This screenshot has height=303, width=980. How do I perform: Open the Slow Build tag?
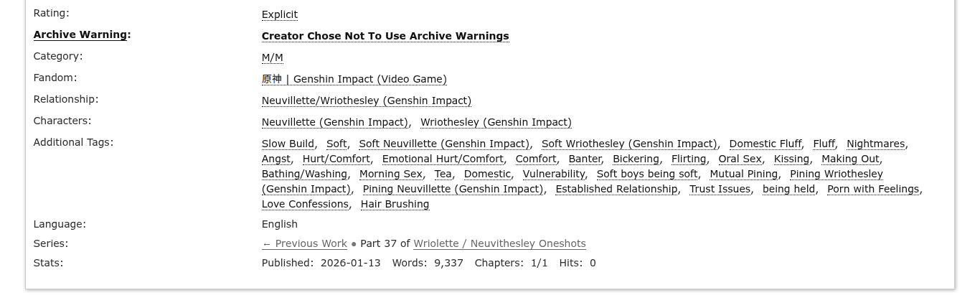point(288,144)
